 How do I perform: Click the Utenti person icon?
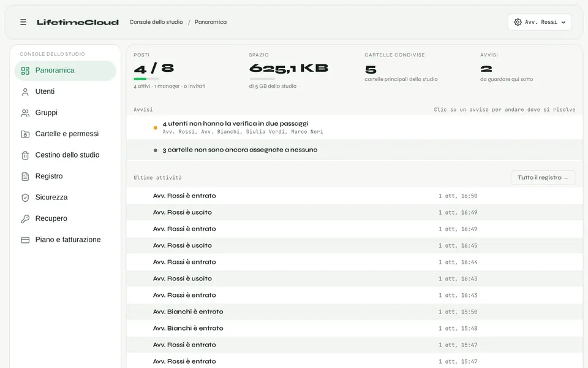25,91
